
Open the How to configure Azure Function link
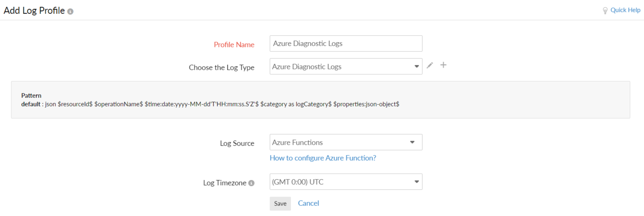pos(323,158)
